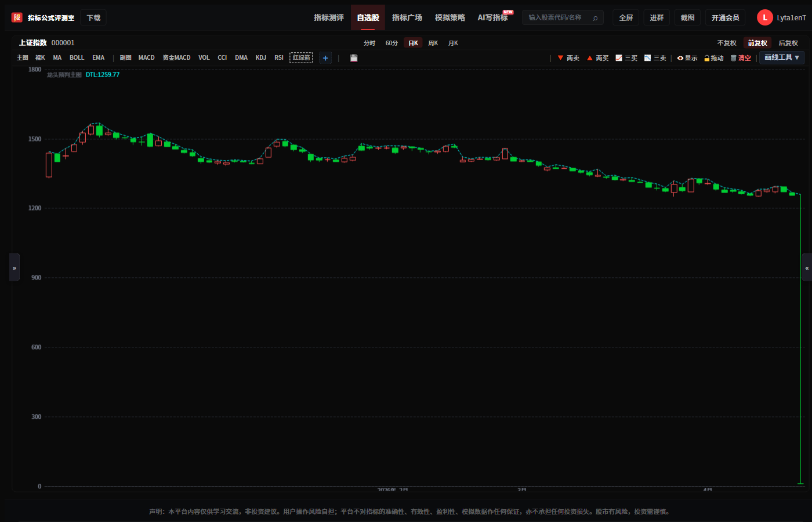
Task: Switch to 60分 timeframe
Action: click(x=391, y=43)
